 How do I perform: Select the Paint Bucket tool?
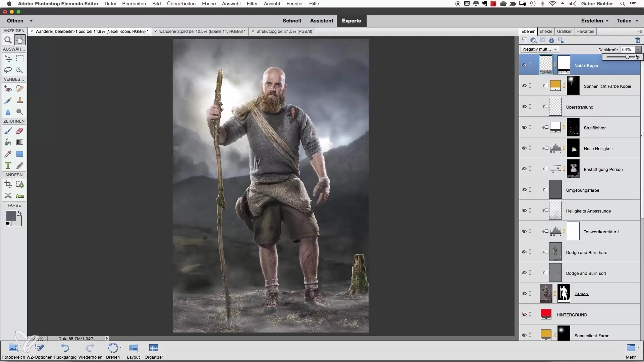click(x=8, y=142)
